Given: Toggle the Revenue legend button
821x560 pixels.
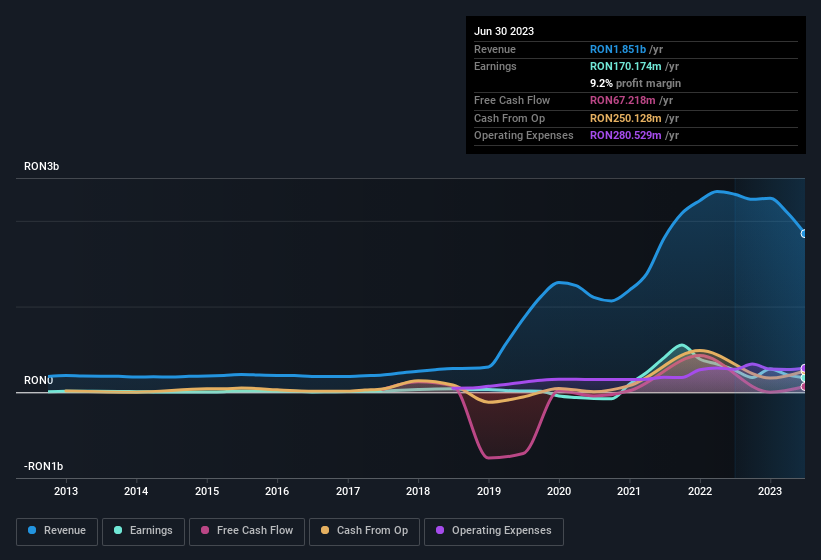Looking at the screenshot, I should pos(57,532).
